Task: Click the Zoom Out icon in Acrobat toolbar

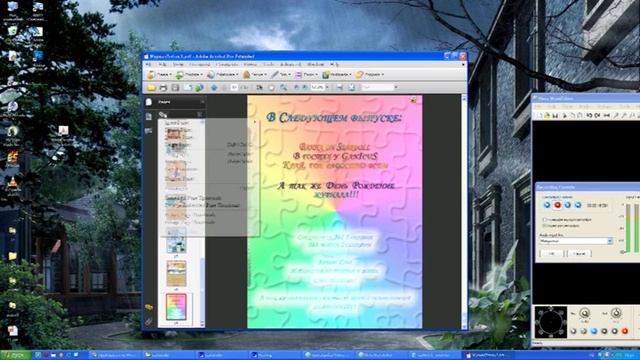Action: point(296,87)
